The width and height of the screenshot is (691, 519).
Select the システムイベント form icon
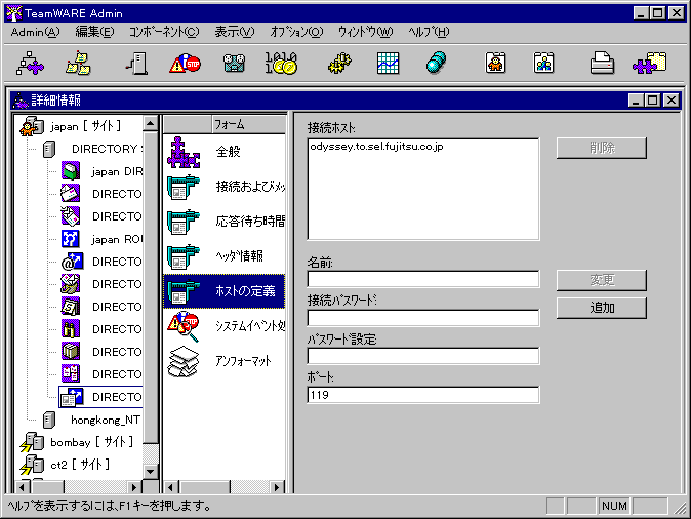pos(183,326)
